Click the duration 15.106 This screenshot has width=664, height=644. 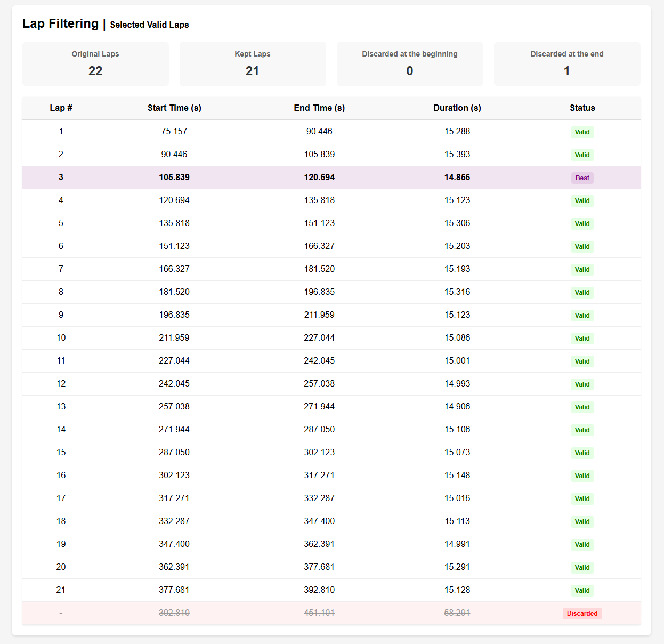(457, 430)
